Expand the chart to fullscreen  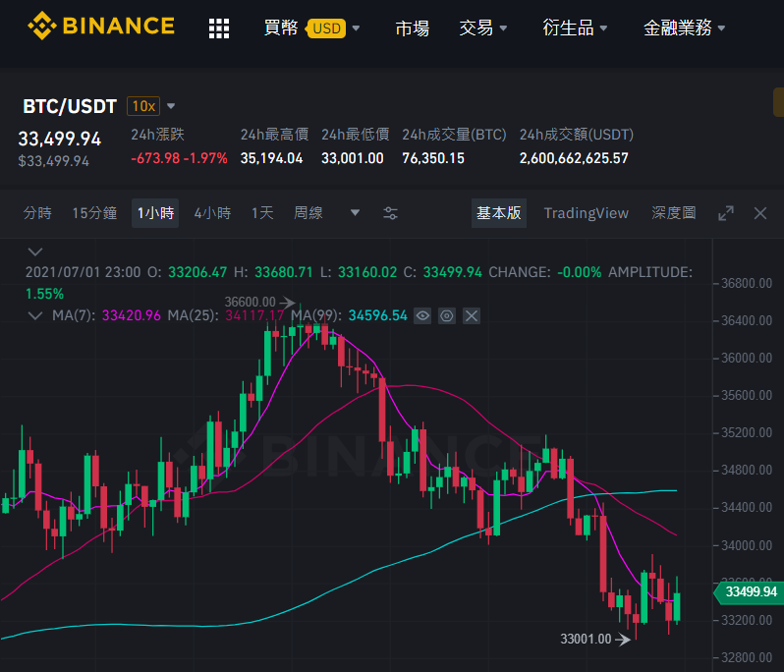click(726, 213)
